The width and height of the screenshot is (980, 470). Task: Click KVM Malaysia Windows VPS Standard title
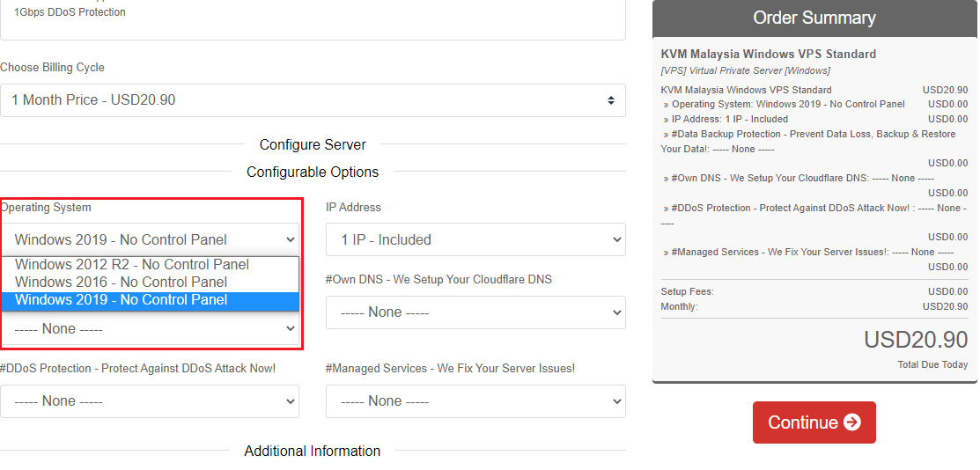click(768, 55)
